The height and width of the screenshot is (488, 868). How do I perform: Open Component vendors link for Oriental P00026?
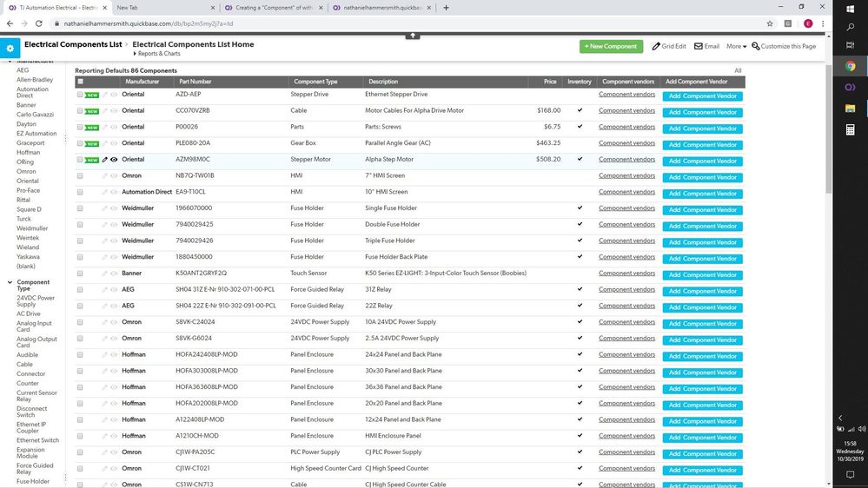[626, 127]
